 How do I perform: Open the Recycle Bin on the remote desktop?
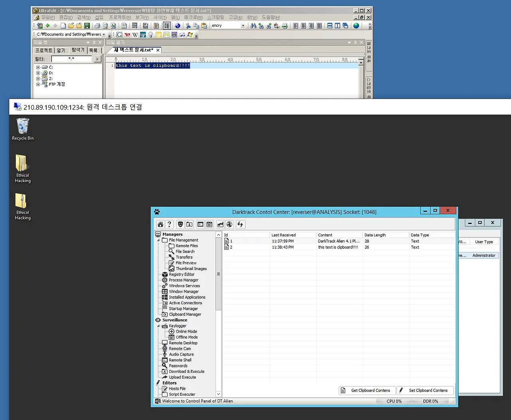tap(23, 129)
